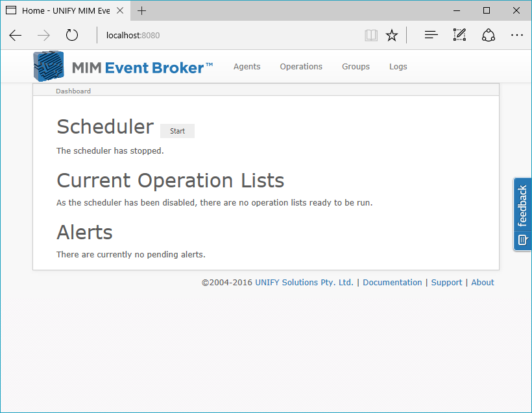The height and width of the screenshot is (413, 532).
Task: Open a new browser tab
Action: pos(142,11)
